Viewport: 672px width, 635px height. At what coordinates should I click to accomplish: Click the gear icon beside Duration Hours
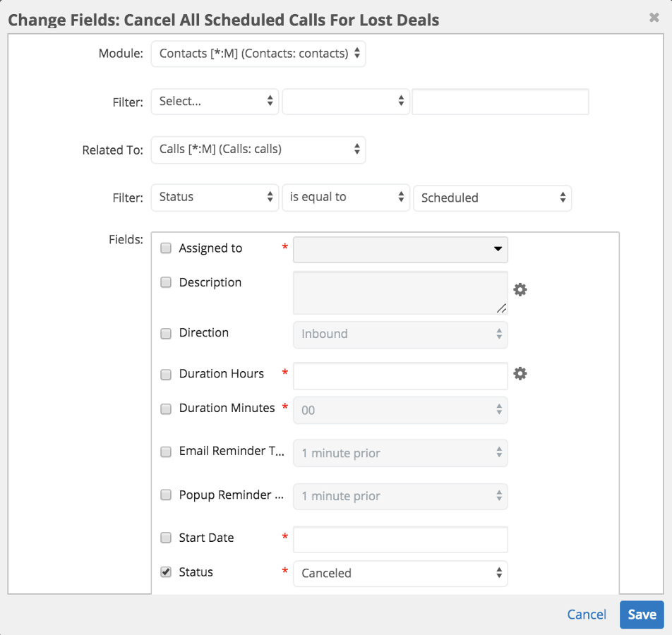coord(520,373)
